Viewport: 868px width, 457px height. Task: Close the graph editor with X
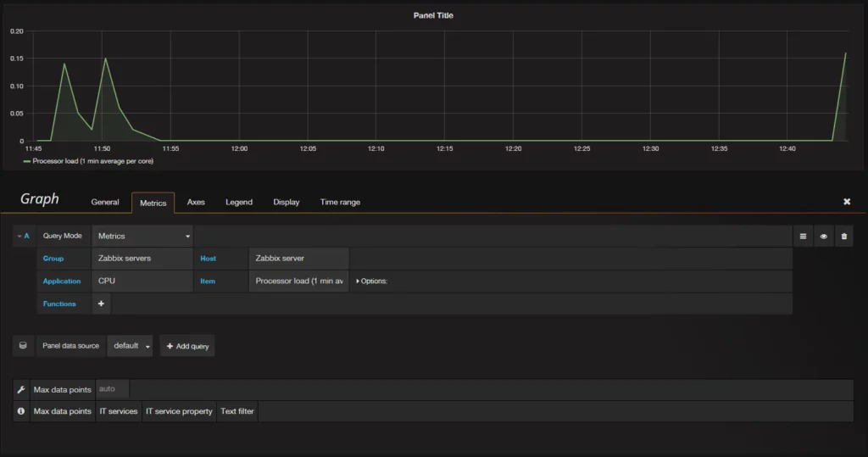click(847, 202)
